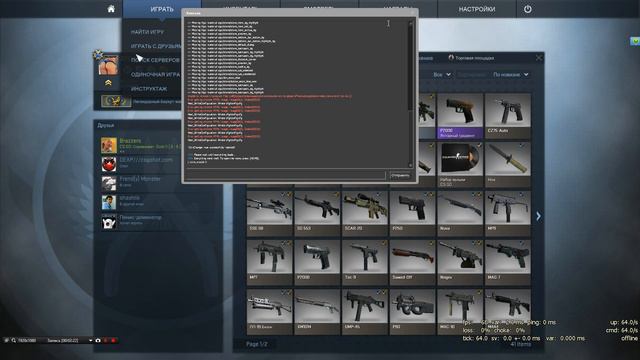Click the recorder bar camera screenshot icon

coord(98,340)
